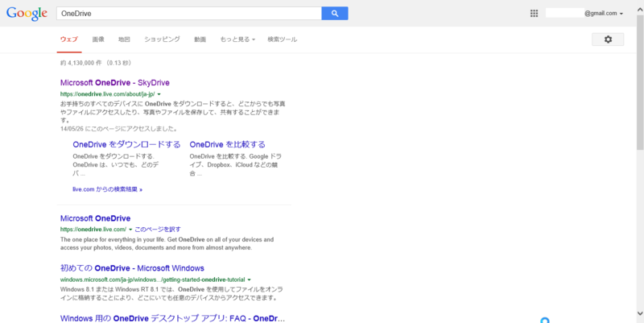
Task: Switch to the 動画 tab
Action: (x=200, y=39)
